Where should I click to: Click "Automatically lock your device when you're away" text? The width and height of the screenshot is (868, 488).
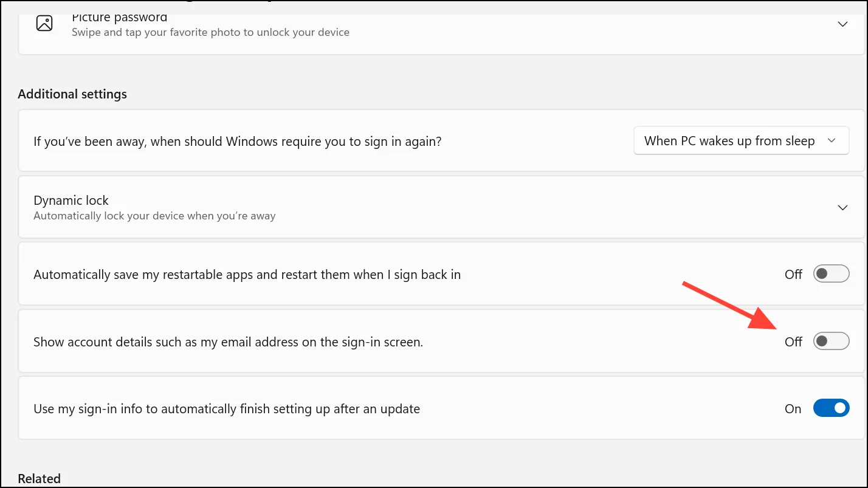(x=154, y=216)
